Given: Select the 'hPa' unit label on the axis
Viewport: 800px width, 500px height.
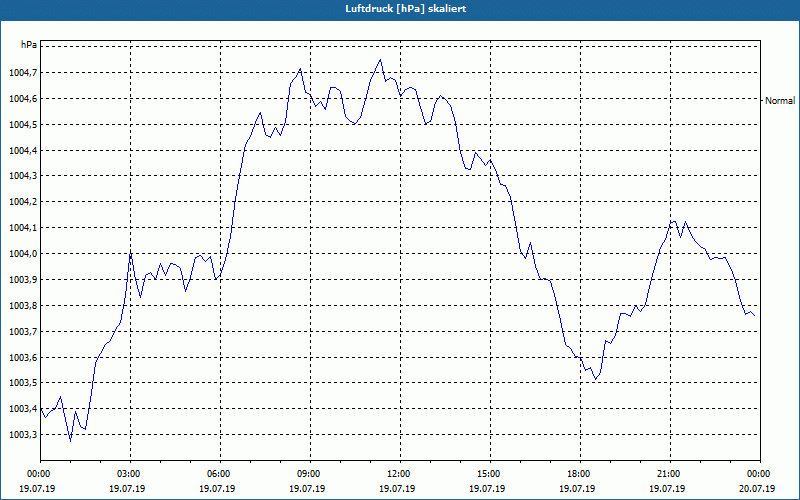Looking at the screenshot, I should 29,45.
